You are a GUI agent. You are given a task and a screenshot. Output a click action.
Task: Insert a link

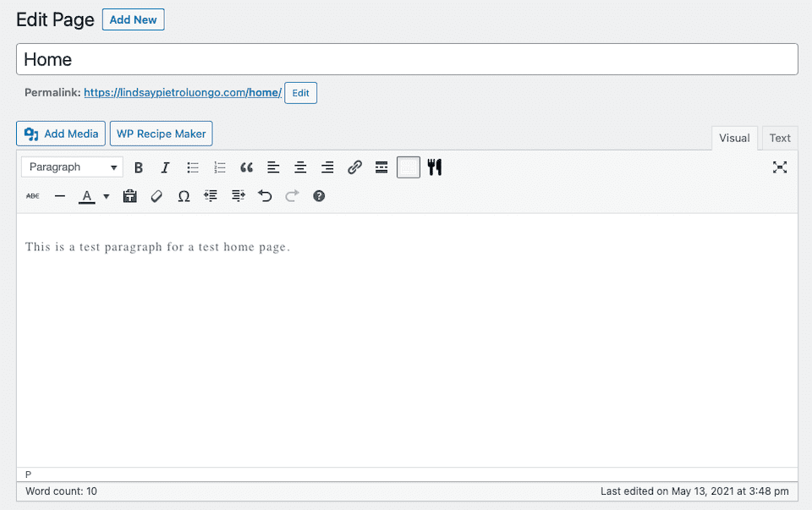coord(354,167)
